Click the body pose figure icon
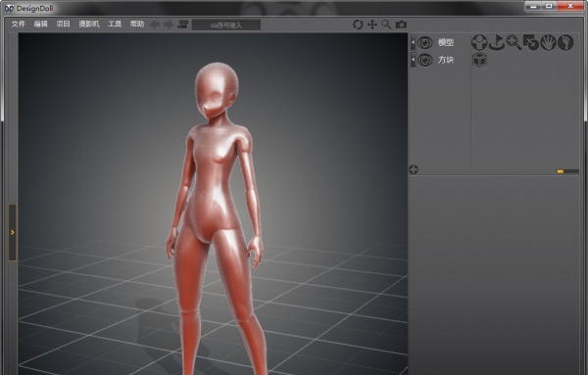This screenshot has width=588, height=375. (479, 43)
